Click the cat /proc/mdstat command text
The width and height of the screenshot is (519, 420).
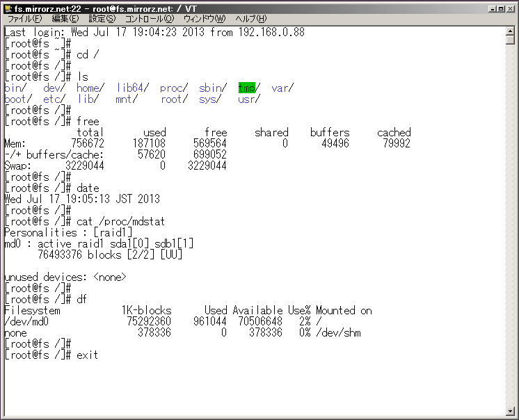121,221
